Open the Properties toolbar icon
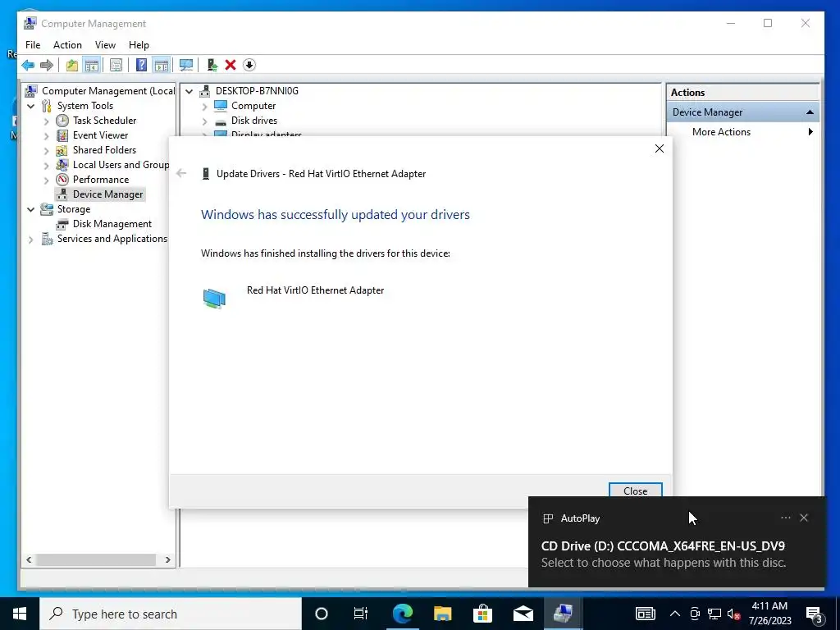Image resolution: width=840 pixels, height=630 pixels. tap(116, 66)
